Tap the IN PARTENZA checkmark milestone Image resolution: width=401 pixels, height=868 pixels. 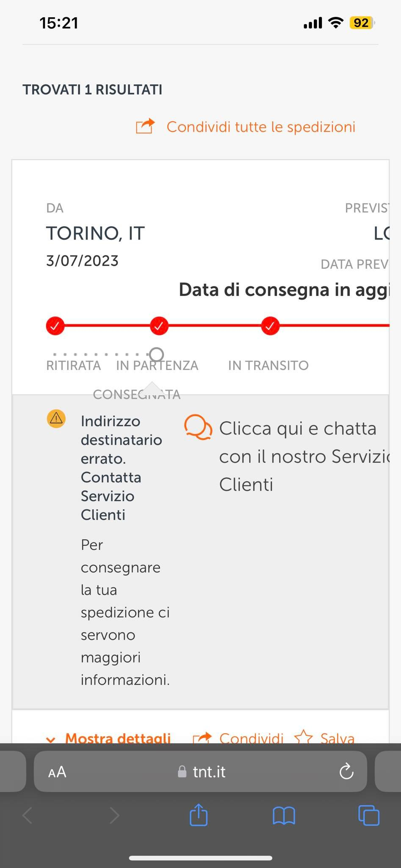pos(159,326)
